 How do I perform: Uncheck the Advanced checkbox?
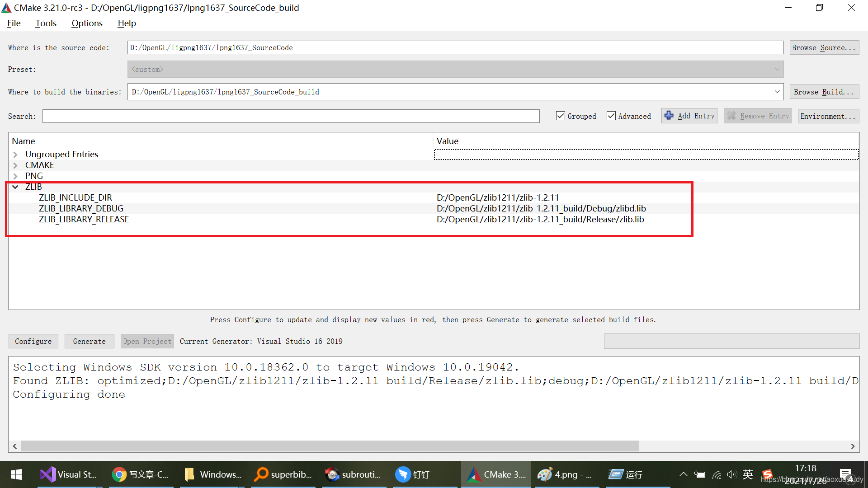click(611, 116)
